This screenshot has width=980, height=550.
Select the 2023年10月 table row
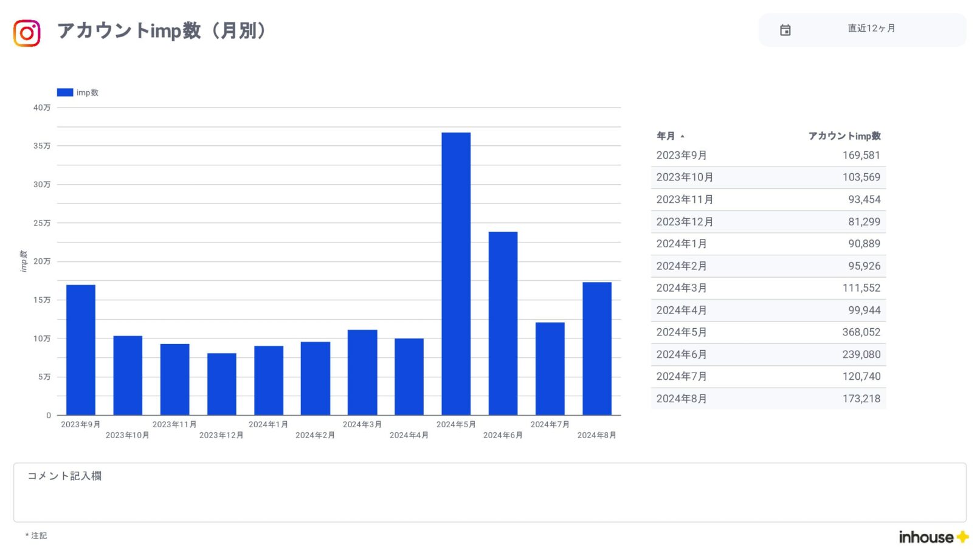(768, 177)
